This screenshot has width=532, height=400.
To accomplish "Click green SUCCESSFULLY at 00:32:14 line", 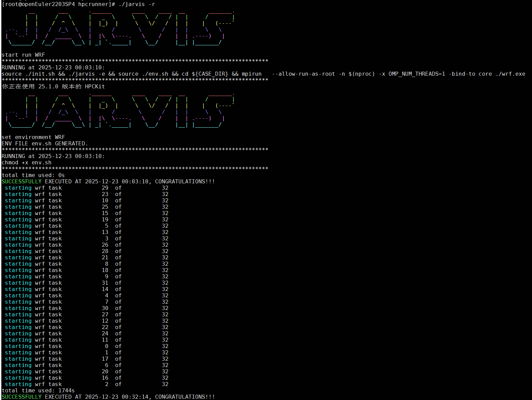I will coord(22,397).
